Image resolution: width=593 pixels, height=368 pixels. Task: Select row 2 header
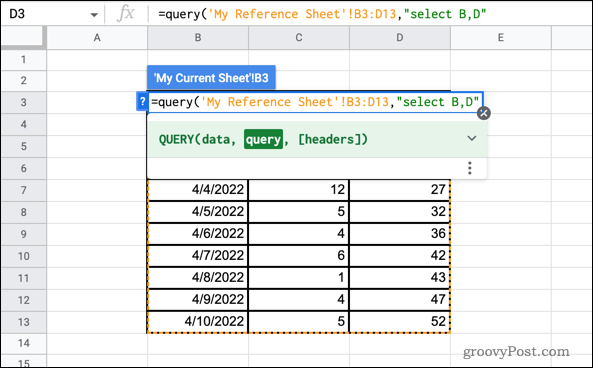pyautogui.click(x=23, y=80)
